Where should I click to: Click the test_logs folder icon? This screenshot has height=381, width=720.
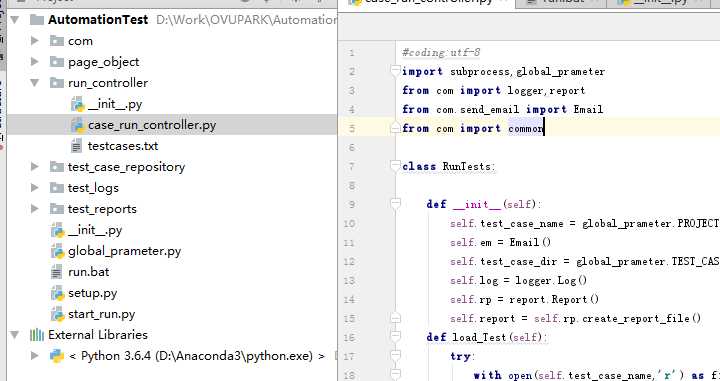click(56, 187)
